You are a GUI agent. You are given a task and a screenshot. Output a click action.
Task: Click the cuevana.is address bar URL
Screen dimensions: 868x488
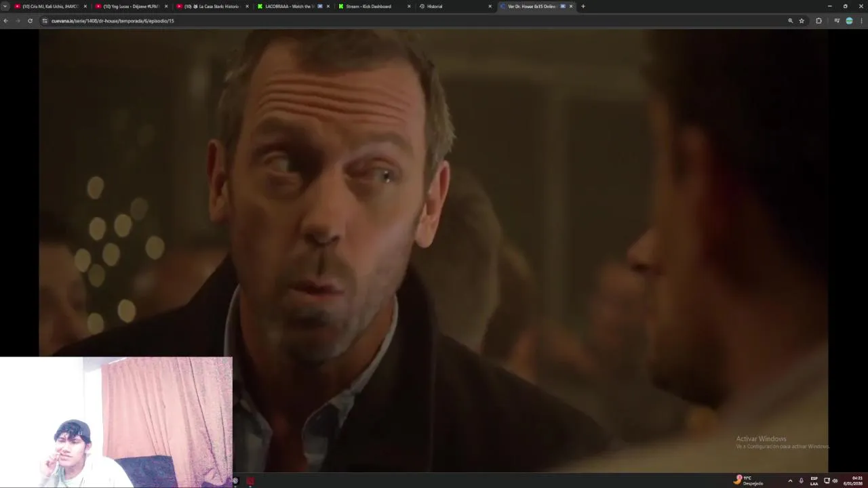pos(113,21)
